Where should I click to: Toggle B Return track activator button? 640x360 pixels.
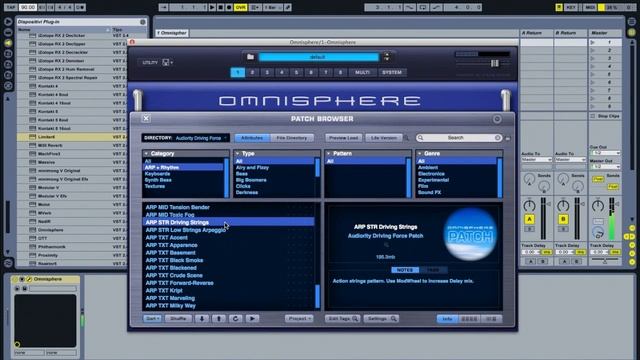(x=563, y=220)
